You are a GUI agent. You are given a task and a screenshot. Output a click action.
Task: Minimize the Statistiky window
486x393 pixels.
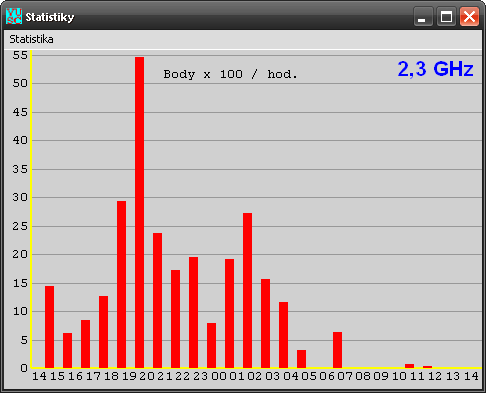coord(423,16)
